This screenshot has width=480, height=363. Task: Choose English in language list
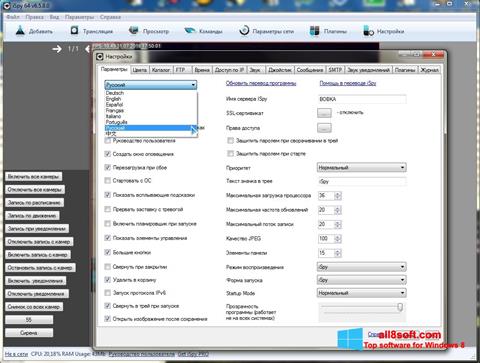pos(151,99)
